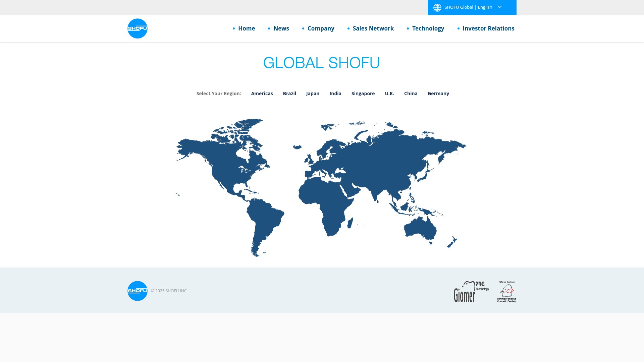Click the GLOBAL SHOFU heading
The width and height of the screenshot is (644, 362).
click(x=321, y=63)
